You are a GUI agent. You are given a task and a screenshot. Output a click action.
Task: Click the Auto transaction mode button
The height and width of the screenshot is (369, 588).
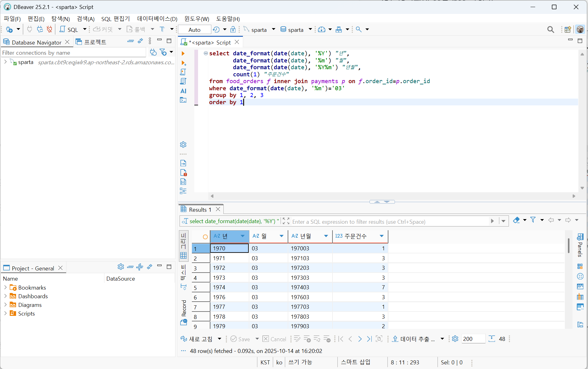194,29
